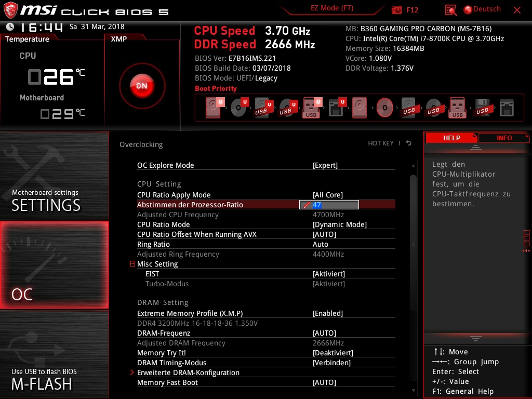The image size is (532, 399).
Task: Click the Prozessor-Ratio input field showing 47
Action: point(329,205)
